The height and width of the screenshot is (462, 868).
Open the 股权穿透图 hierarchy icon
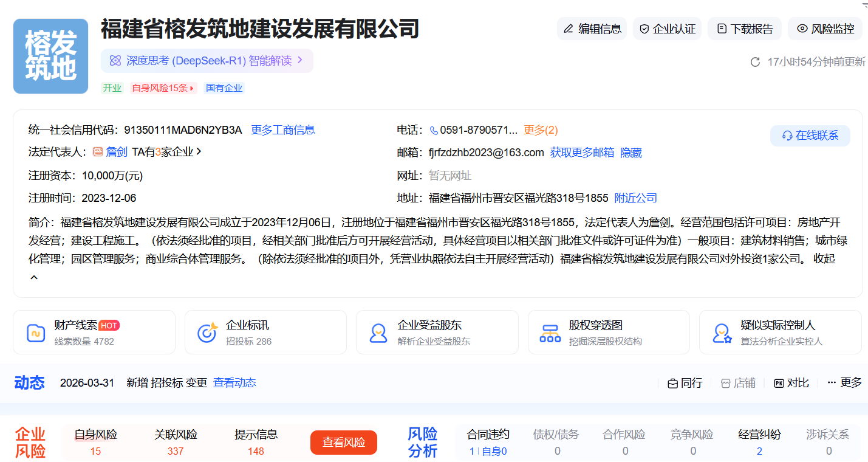tap(550, 333)
